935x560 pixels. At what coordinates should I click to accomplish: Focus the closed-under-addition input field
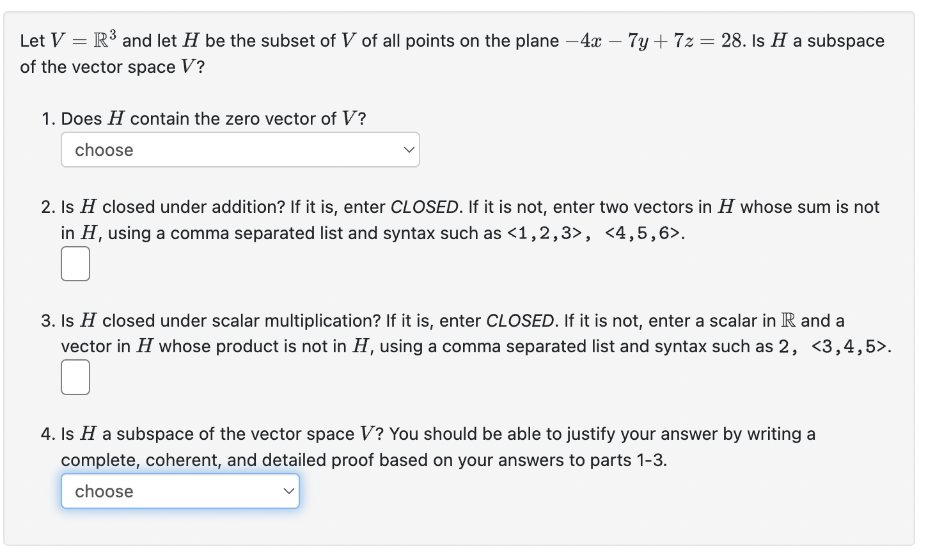point(75,263)
